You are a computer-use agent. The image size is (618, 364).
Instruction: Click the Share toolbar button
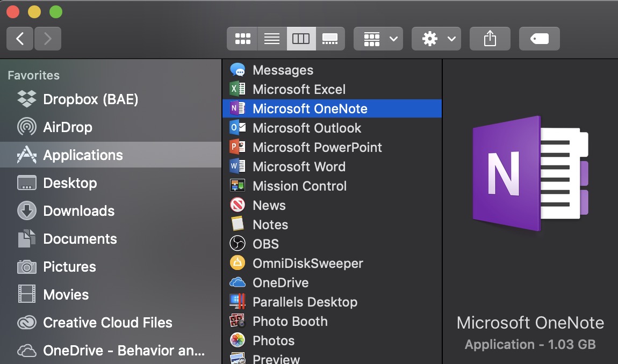(490, 39)
